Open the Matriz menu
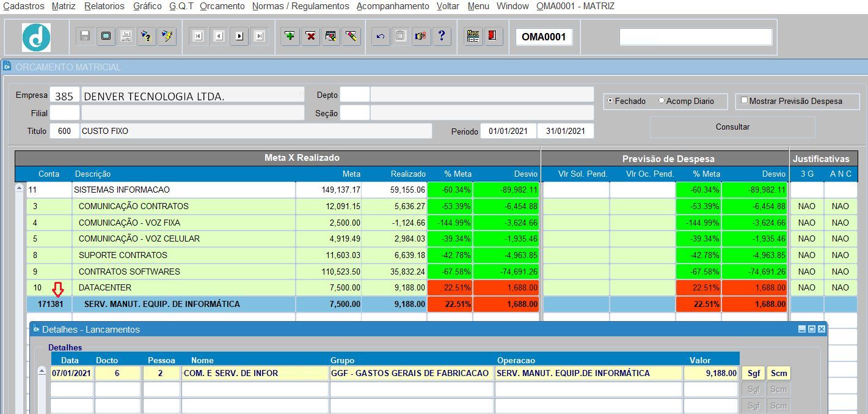This screenshot has height=414, width=868. [64, 6]
